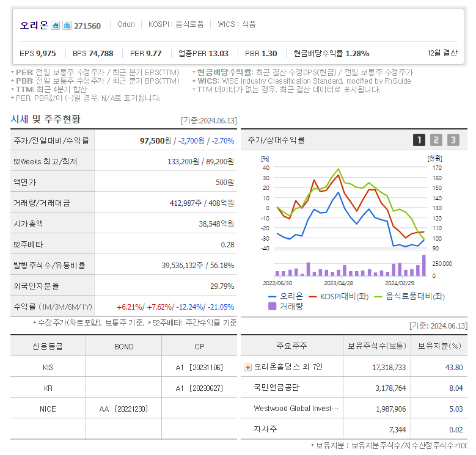Click 시가총액 value 38,548억원
This screenshot has height=455, width=476.
tap(216, 224)
